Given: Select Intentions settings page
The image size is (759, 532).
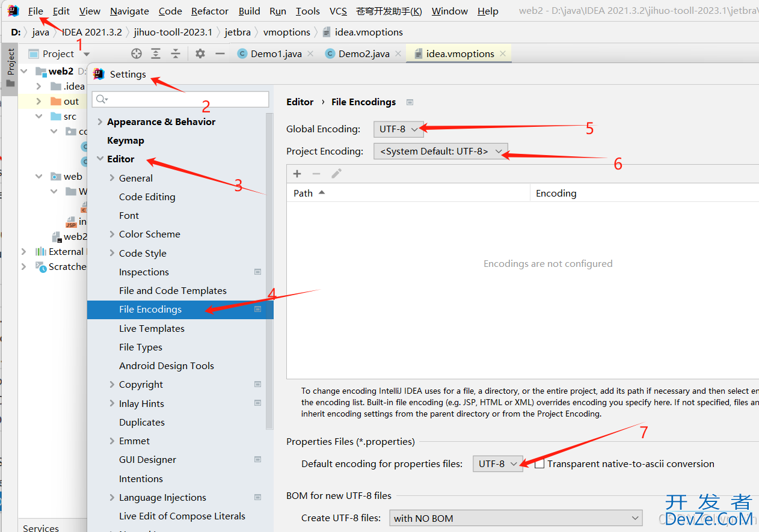Looking at the screenshot, I should (141, 478).
